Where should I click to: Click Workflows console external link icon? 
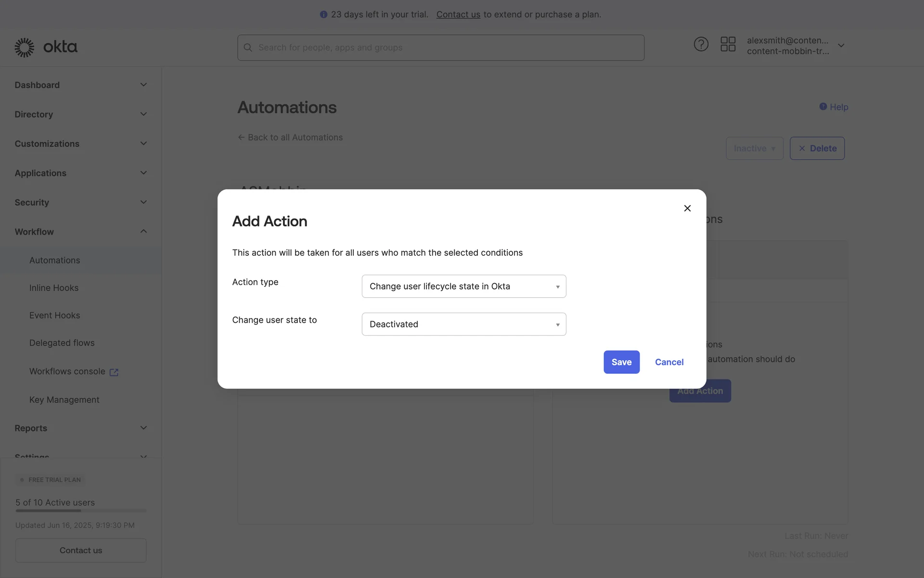114,372
